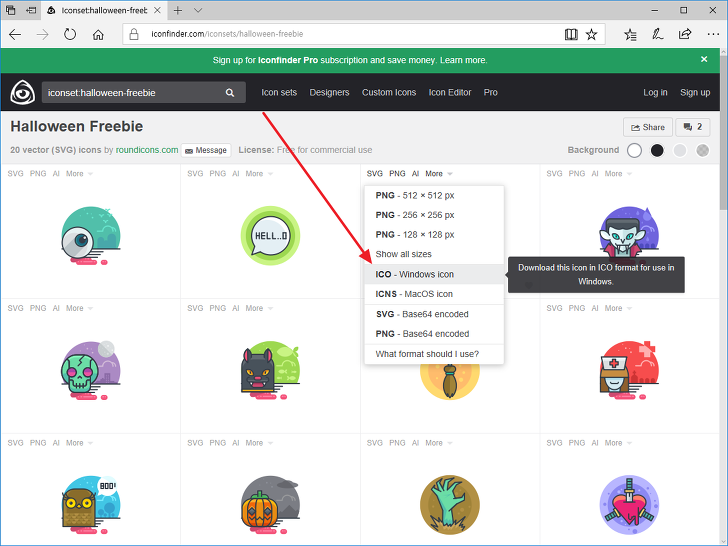Screen dimensions: 728x546
Task: Expand More dropdown above nurse icon
Action: [x=618, y=308]
